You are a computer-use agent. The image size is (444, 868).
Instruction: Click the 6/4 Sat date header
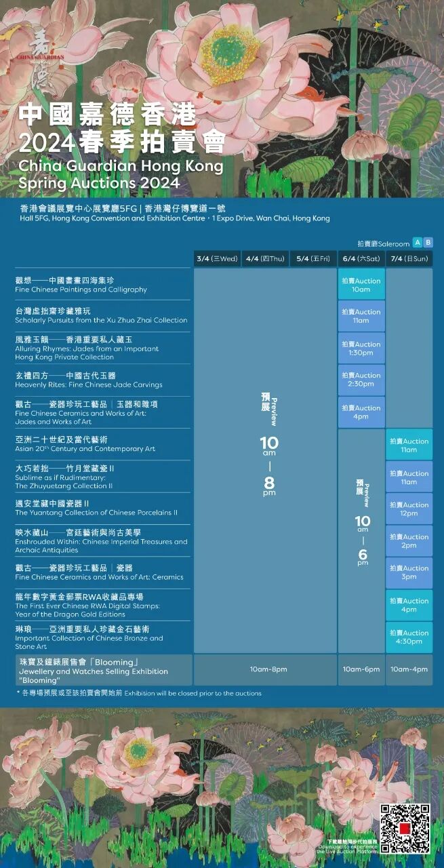(361, 259)
